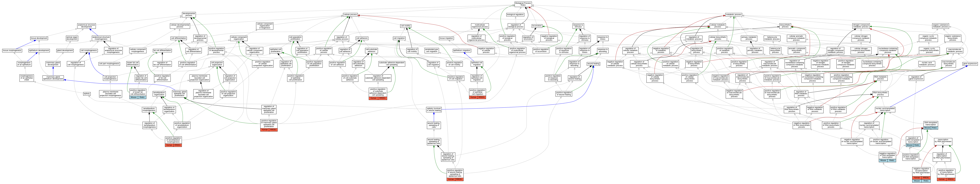Select the 'developmental process' node

[189, 14]
